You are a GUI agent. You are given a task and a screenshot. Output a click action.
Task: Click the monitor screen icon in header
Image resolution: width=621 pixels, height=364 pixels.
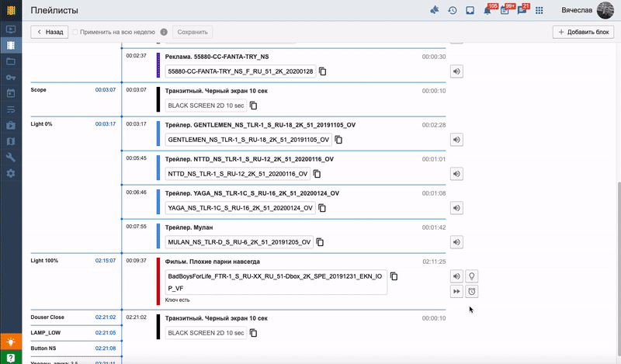[470, 10]
